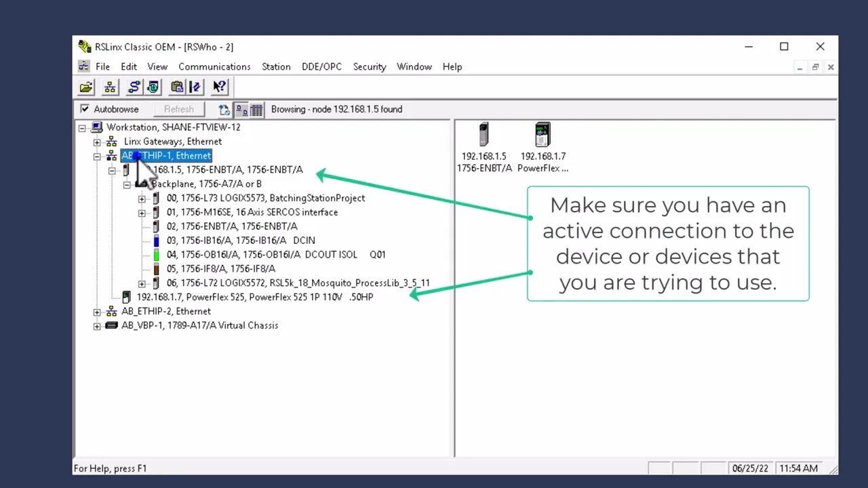This screenshot has width=868, height=488.
Task: Click the slot 02 1756-ENBT/A module icon
Action: point(155,226)
